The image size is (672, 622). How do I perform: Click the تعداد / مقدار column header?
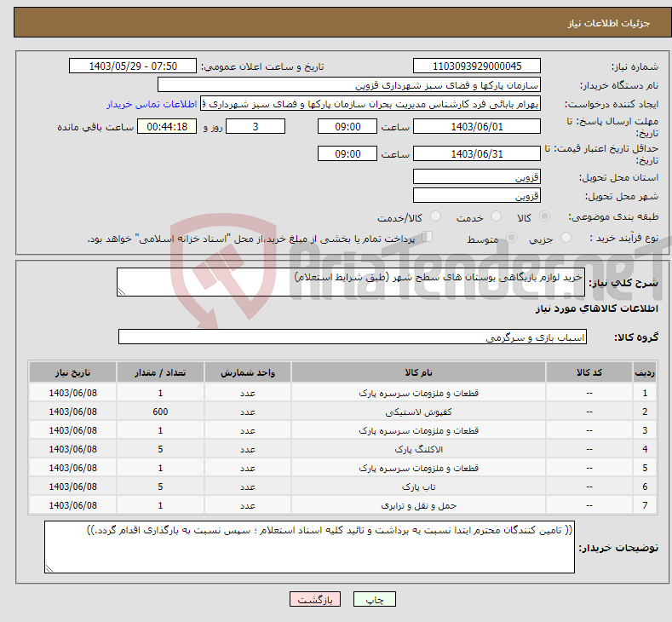pos(160,372)
